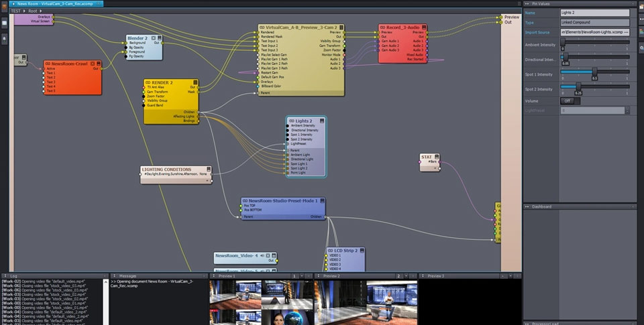This screenshot has width=644, height=325.
Task: Click the Preview 1 multi-camera thumbnail
Action: (261, 302)
